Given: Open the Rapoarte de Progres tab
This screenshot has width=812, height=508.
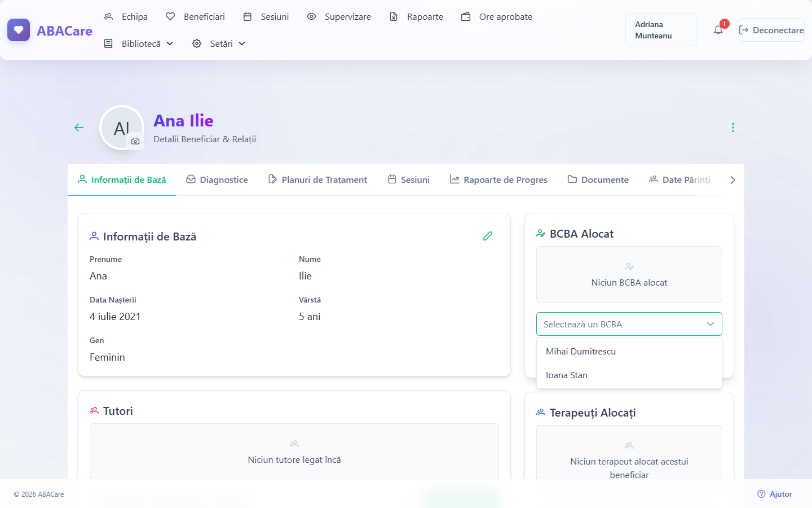Looking at the screenshot, I should tap(498, 179).
